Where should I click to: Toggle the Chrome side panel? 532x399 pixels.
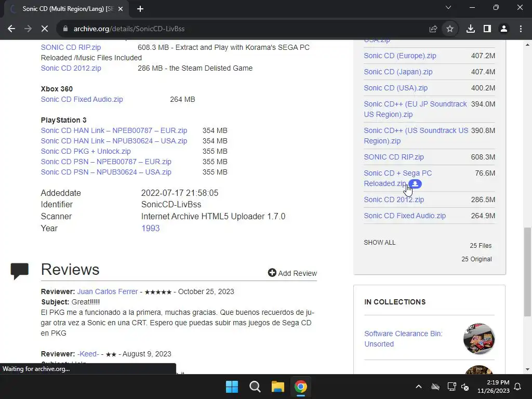[487, 29]
